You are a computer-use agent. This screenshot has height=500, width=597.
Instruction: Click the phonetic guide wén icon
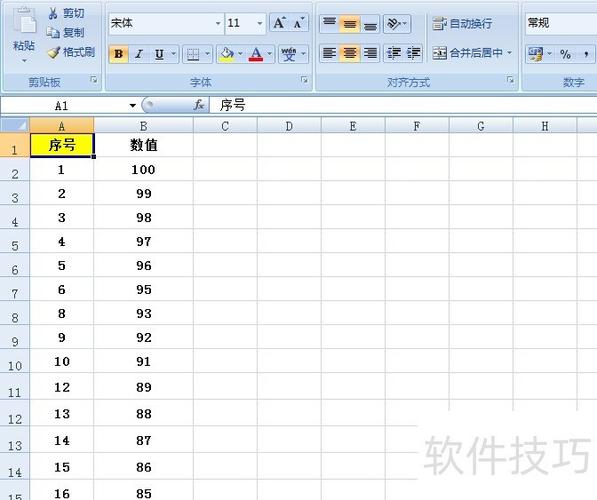289,54
